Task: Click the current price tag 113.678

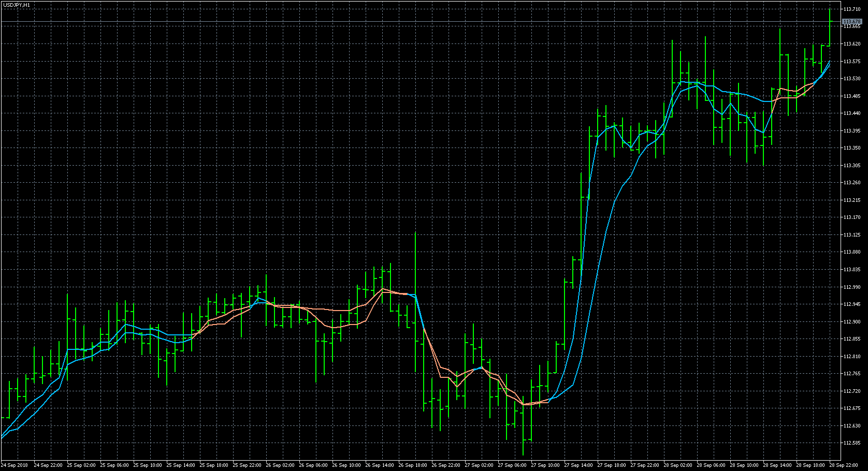Action: 852,22
